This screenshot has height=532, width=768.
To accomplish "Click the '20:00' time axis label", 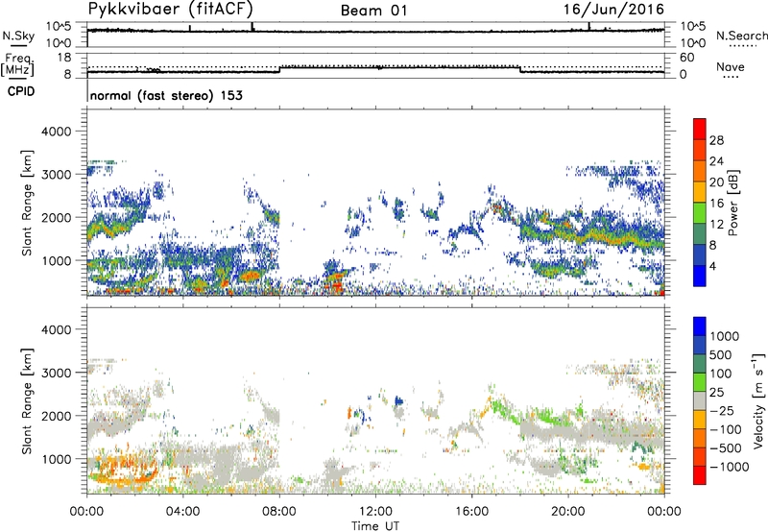I will tap(568, 512).
